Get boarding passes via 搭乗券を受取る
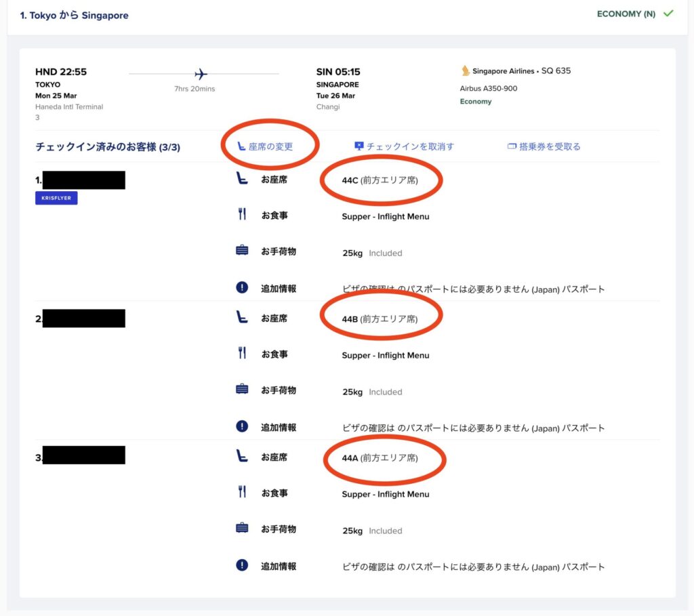The width and height of the screenshot is (694, 616). coord(544,146)
